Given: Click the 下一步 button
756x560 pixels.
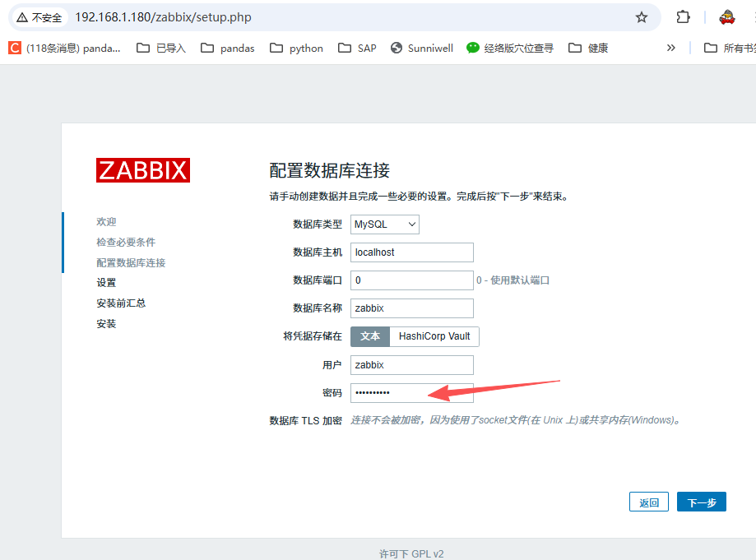Looking at the screenshot, I should coord(702,502).
